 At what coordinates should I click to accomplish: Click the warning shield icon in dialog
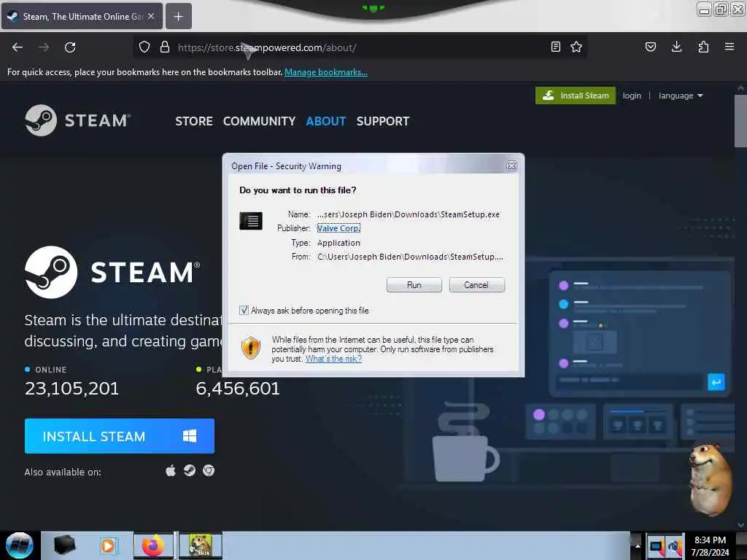(x=251, y=348)
